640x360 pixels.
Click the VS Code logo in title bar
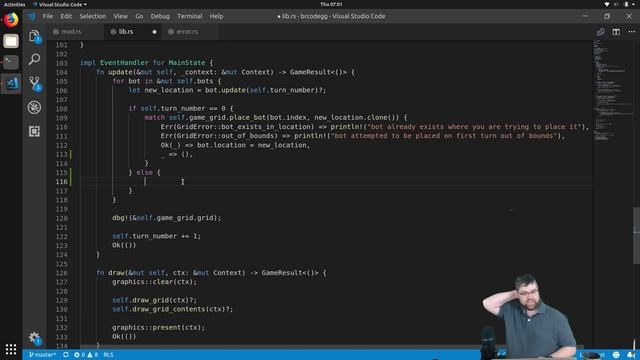click(31, 16)
